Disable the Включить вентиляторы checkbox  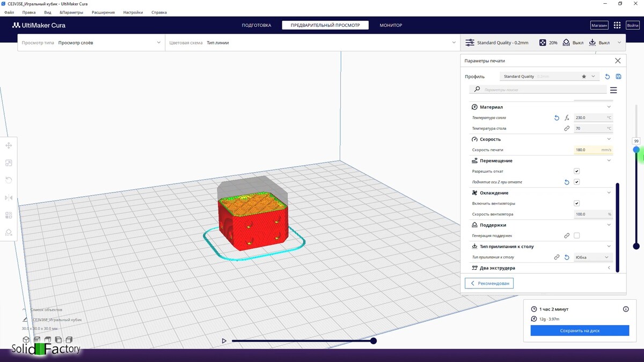576,203
